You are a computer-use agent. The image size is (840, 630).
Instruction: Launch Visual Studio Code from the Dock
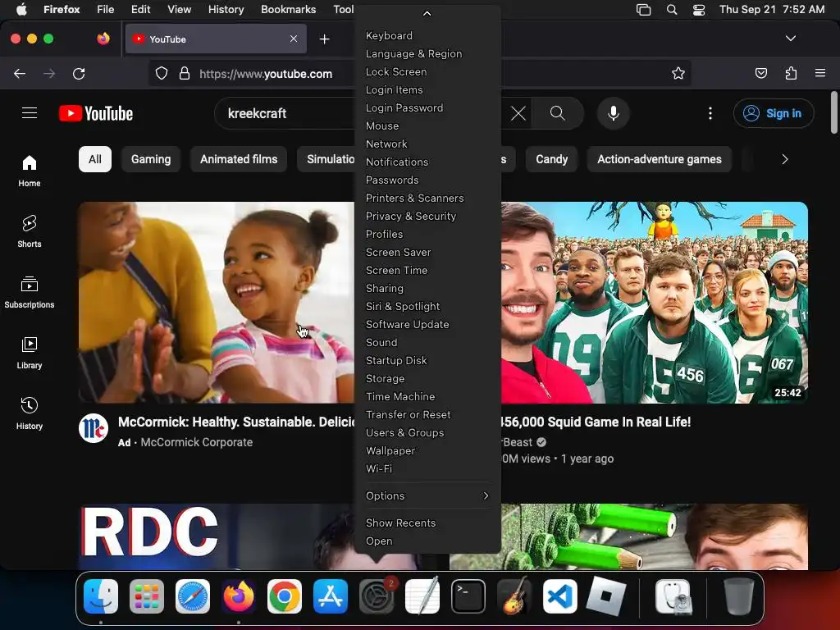click(560, 596)
